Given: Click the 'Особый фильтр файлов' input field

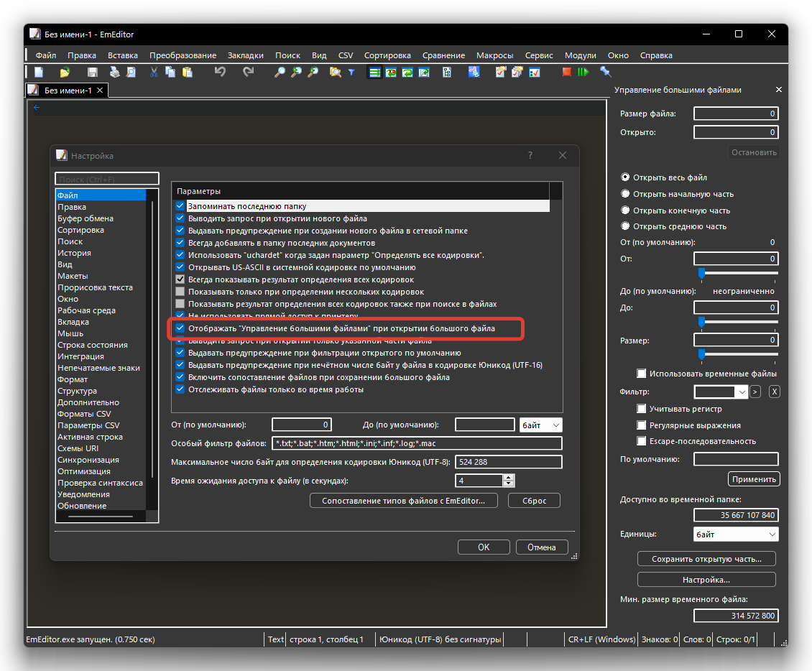Looking at the screenshot, I should (x=417, y=443).
